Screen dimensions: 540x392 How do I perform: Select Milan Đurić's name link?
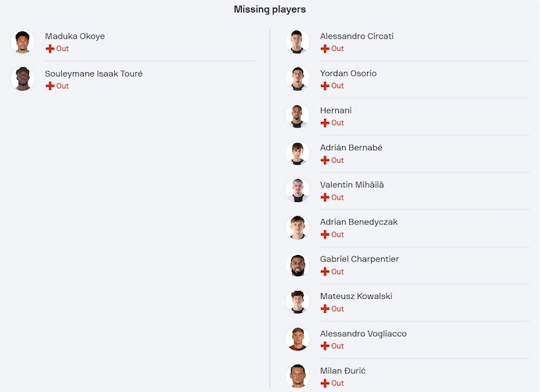343,371
